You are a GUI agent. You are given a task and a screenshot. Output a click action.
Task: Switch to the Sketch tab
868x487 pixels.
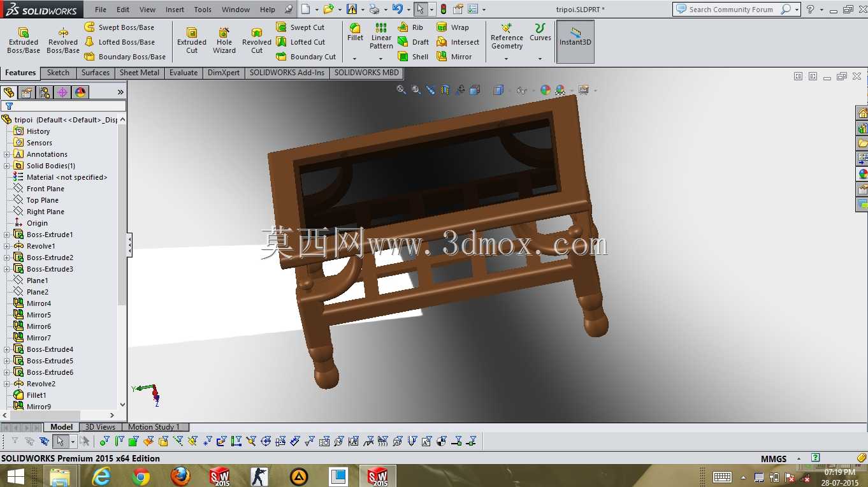pos(58,73)
